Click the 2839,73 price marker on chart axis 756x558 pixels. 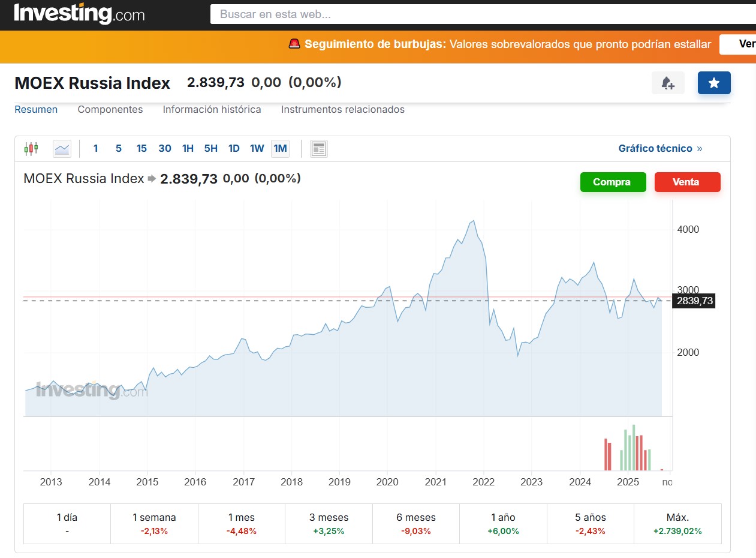pos(694,301)
